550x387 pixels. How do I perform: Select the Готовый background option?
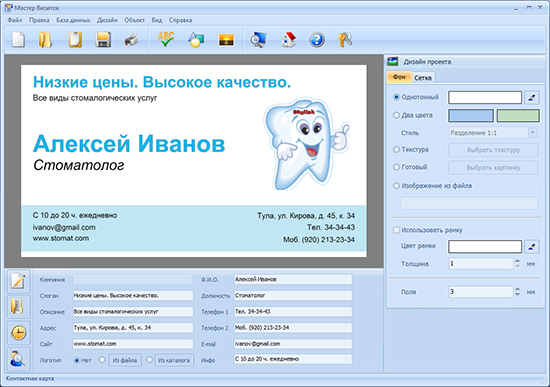pos(396,167)
